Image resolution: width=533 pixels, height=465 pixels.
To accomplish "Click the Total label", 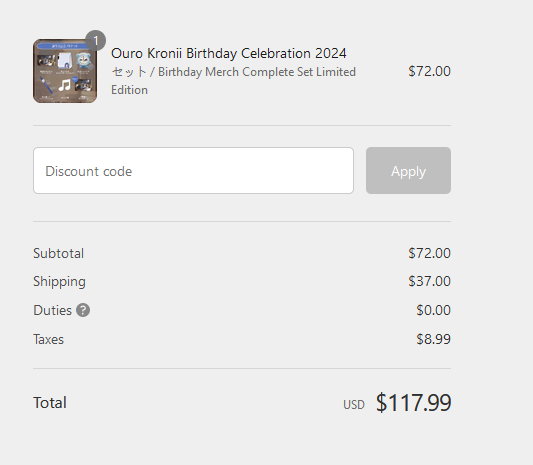I will point(50,402).
